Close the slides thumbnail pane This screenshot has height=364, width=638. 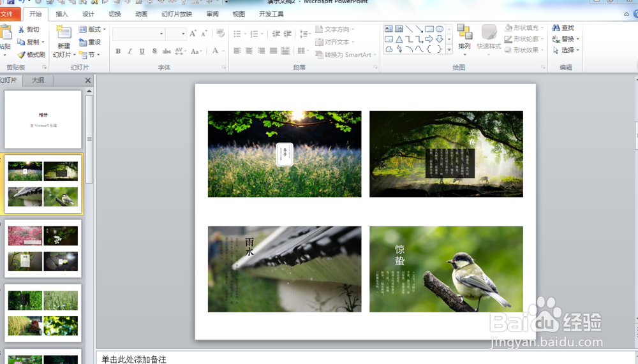[x=88, y=80]
